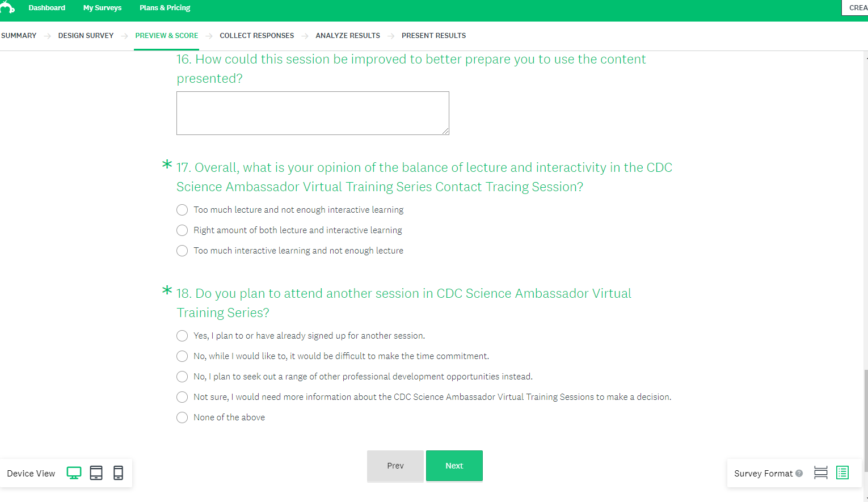Open My Surveys menu
Viewport: 868px width, 502px height.
[x=102, y=8]
